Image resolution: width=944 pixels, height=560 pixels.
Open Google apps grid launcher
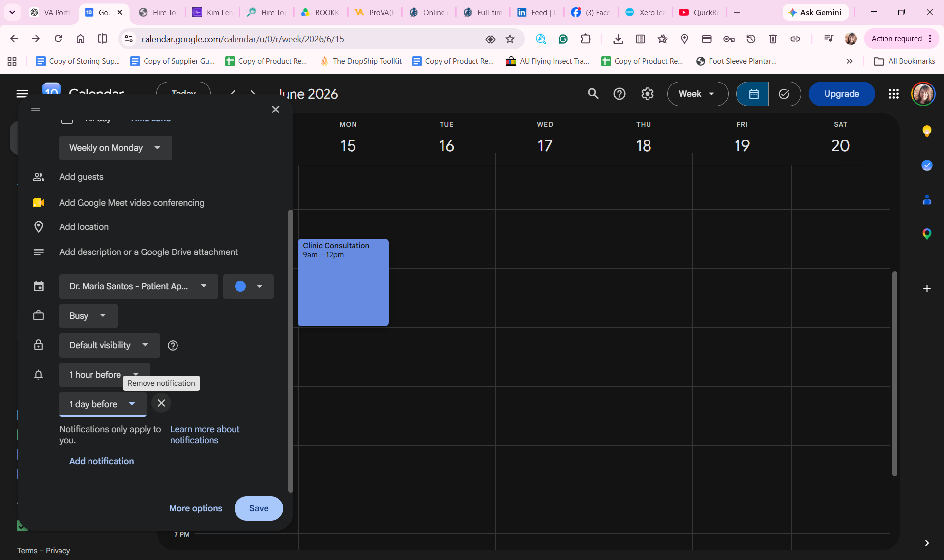894,94
